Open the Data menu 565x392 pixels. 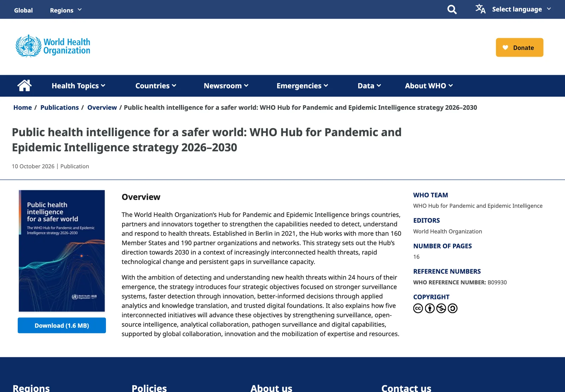[369, 86]
